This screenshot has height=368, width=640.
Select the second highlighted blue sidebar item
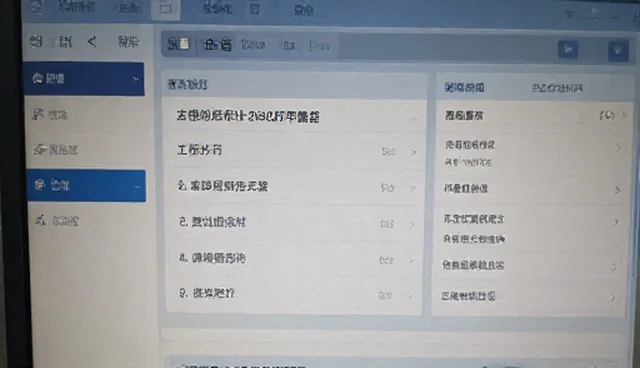(86, 186)
